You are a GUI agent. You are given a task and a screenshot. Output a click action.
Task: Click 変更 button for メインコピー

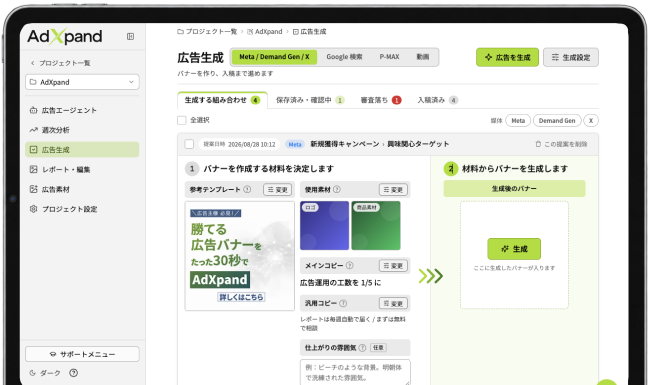(x=393, y=266)
